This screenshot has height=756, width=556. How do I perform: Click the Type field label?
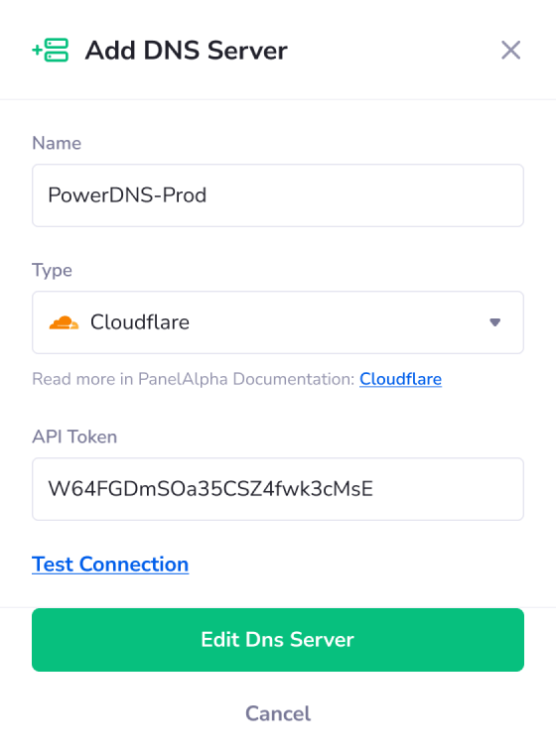click(52, 271)
